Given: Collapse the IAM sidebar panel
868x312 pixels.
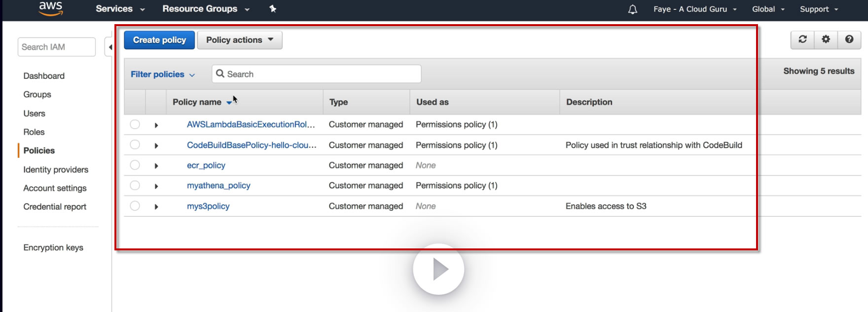Looking at the screenshot, I should 109,47.
